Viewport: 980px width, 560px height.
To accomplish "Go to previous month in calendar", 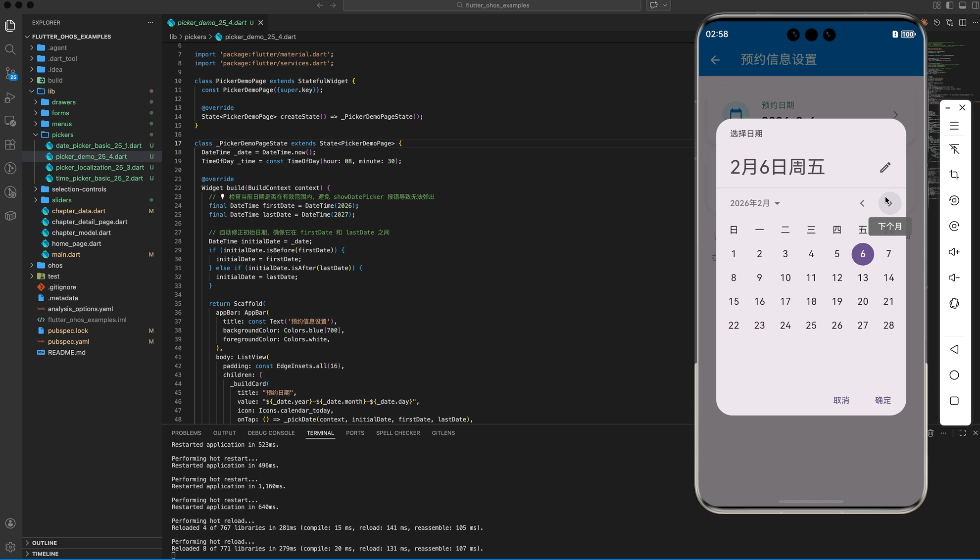I will pos(862,203).
